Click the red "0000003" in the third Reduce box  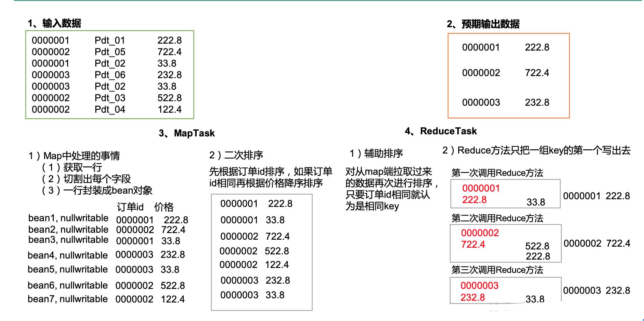point(480,286)
